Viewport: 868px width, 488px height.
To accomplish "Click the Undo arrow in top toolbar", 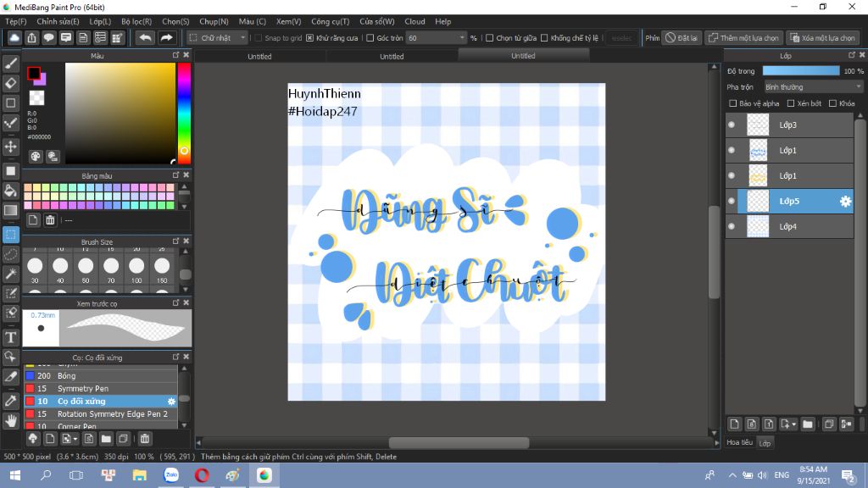I will 145,37.
